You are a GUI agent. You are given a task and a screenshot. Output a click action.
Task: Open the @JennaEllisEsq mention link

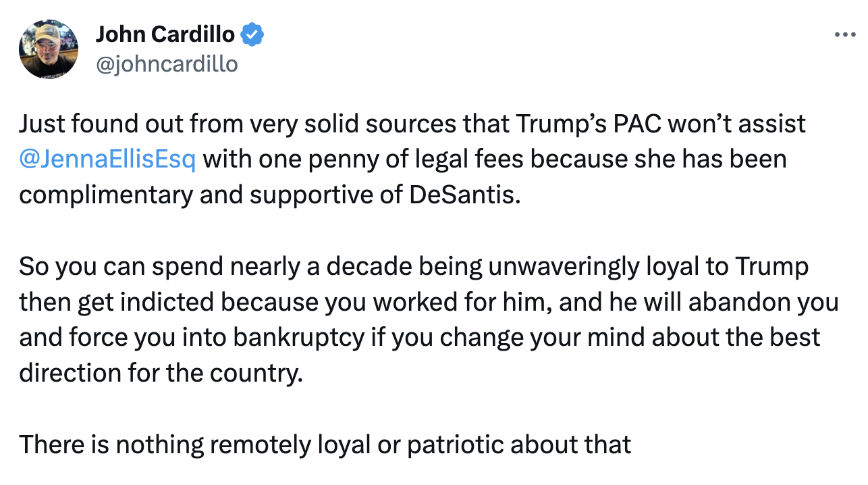click(108, 159)
